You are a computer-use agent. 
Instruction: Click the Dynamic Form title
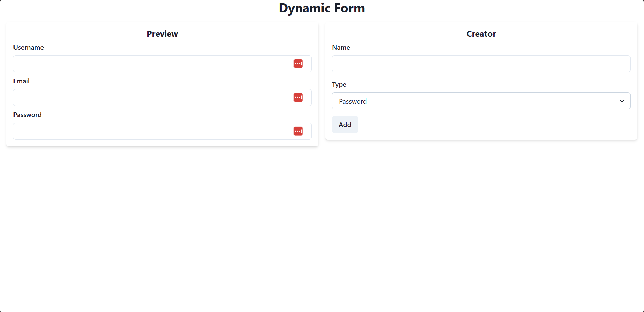322,8
